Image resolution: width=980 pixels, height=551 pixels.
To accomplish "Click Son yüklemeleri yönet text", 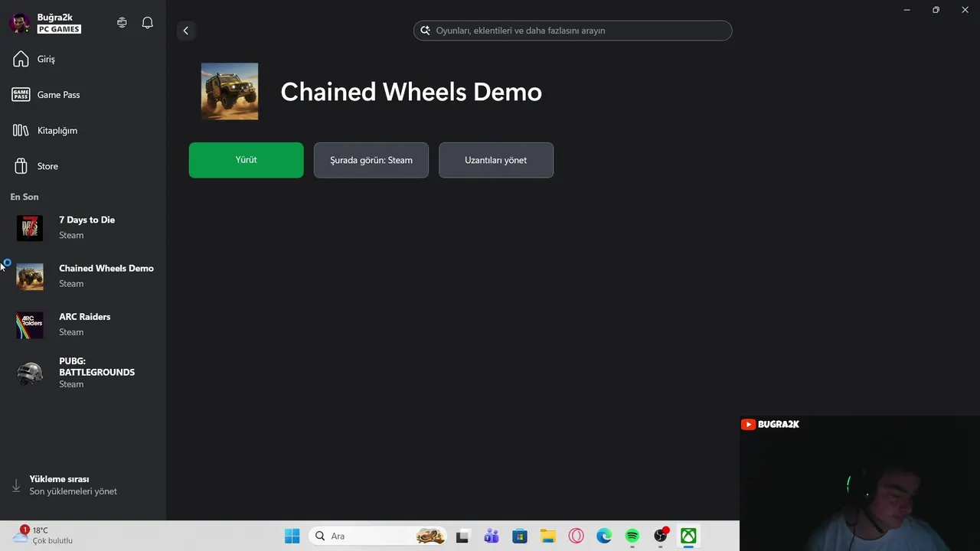I will (x=73, y=491).
